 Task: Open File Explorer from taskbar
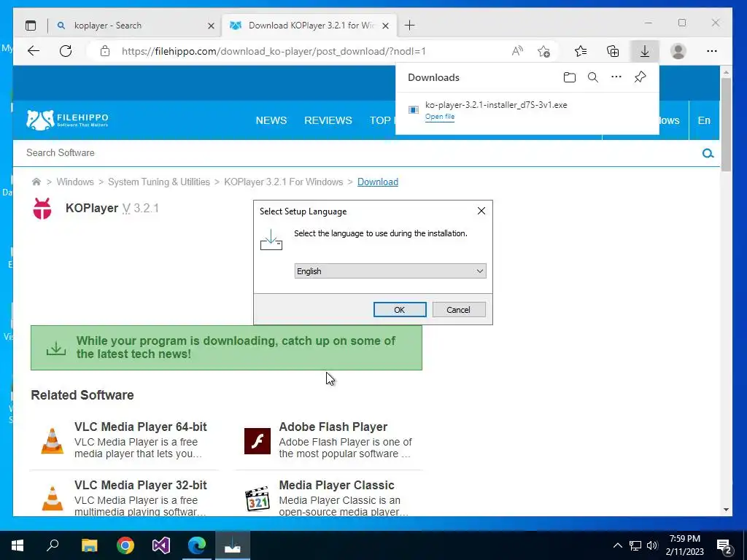tap(89, 545)
